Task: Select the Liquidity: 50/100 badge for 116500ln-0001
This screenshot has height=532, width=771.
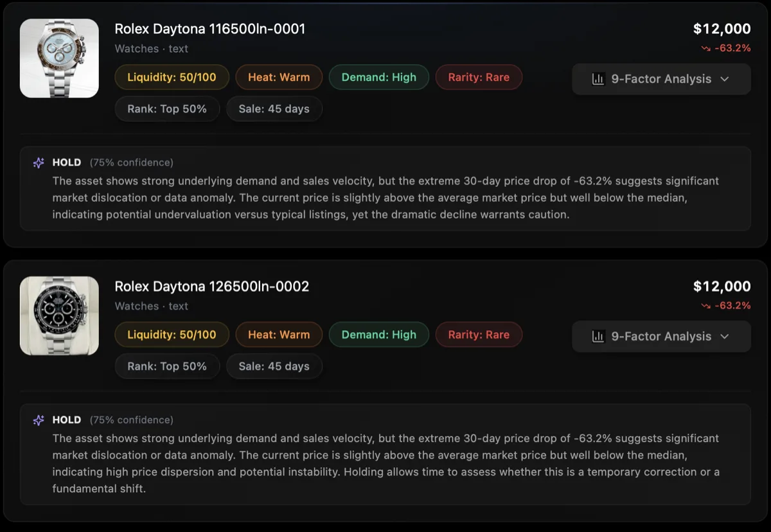Action: [x=172, y=77]
